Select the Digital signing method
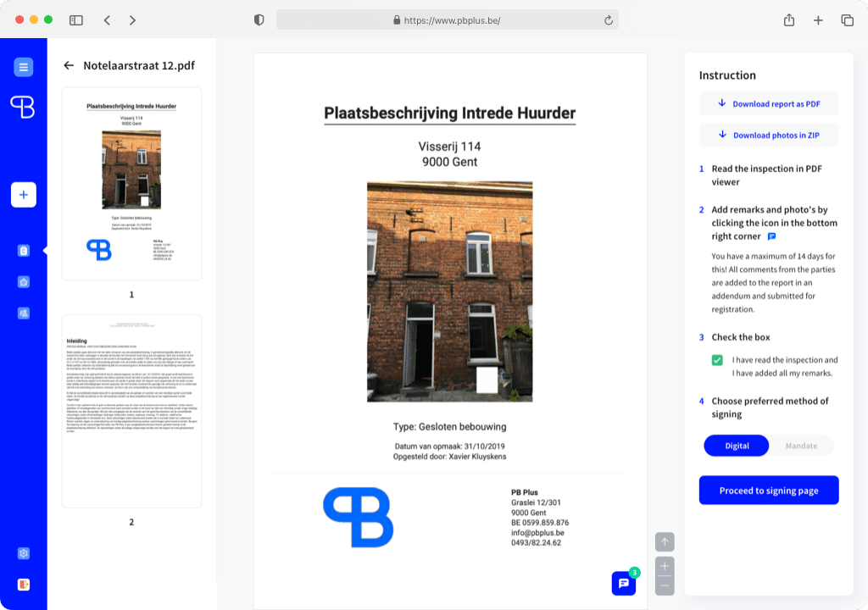 pos(737,446)
